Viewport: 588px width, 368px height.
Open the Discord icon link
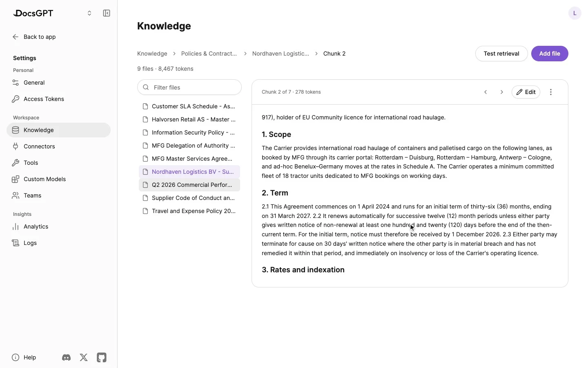[x=66, y=357]
